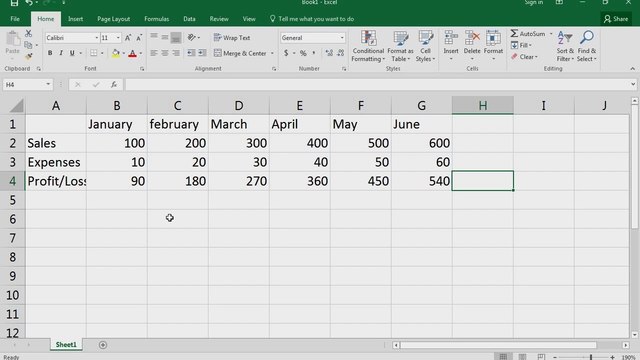Click the Clear eraser button
Image resolution: width=640 pixels, height=360 pixels.
(x=524, y=57)
